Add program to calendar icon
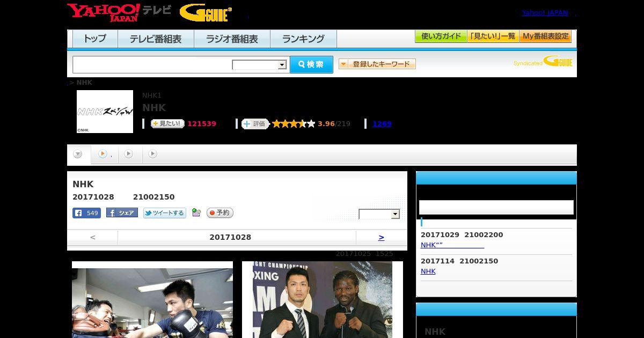The width and height of the screenshot is (644, 338). tap(196, 212)
